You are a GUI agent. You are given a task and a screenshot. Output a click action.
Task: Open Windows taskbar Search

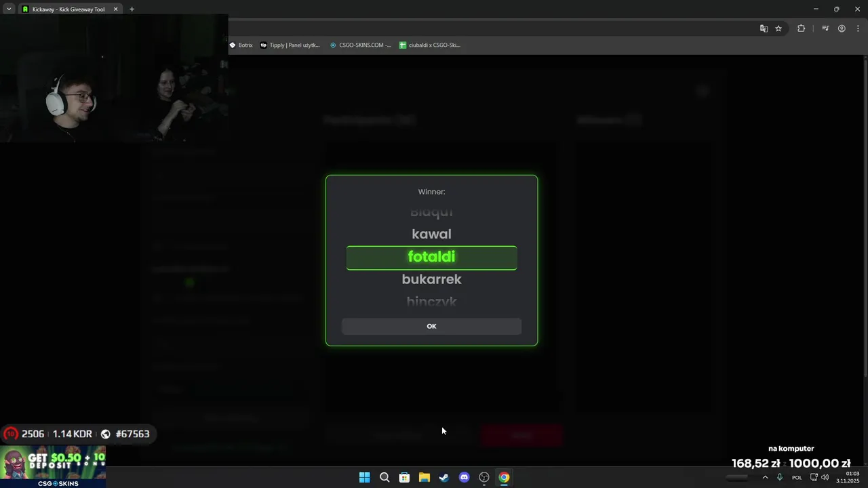384,477
